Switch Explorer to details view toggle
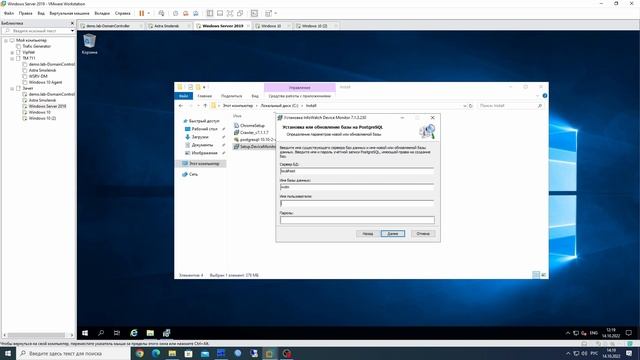This screenshot has width=640, height=360. pos(536,275)
